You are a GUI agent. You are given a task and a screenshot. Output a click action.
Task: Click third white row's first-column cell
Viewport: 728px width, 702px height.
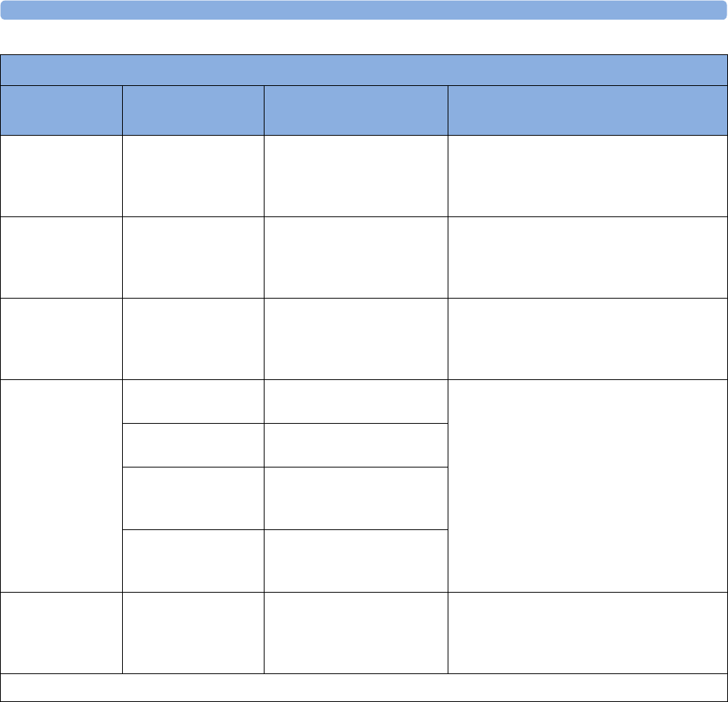(x=61, y=339)
